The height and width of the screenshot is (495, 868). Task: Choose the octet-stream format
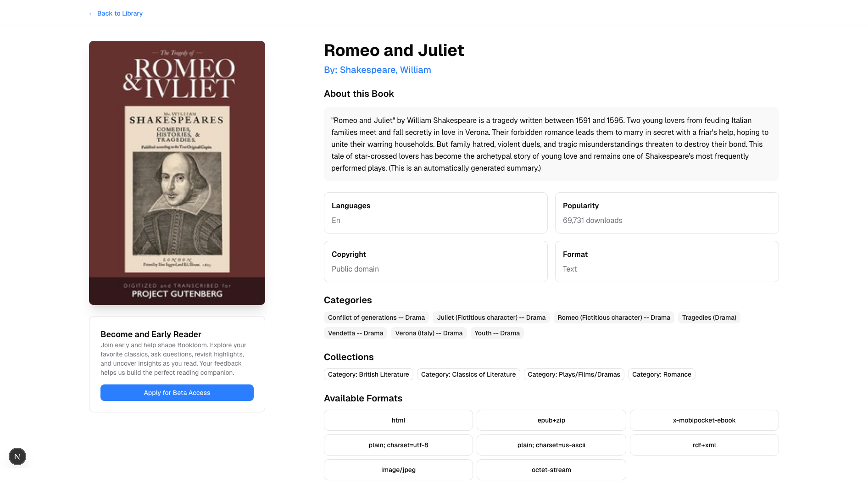pos(551,470)
